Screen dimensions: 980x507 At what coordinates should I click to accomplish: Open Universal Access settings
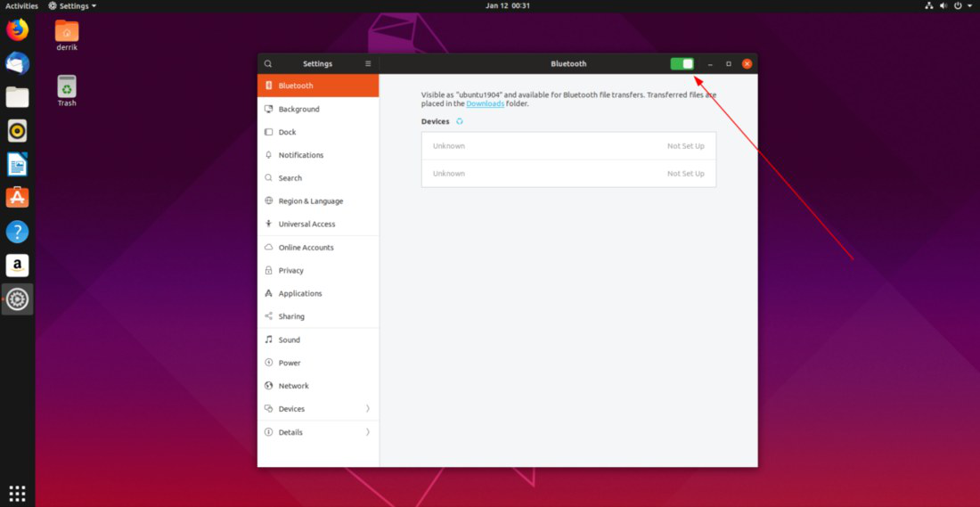tap(318, 224)
